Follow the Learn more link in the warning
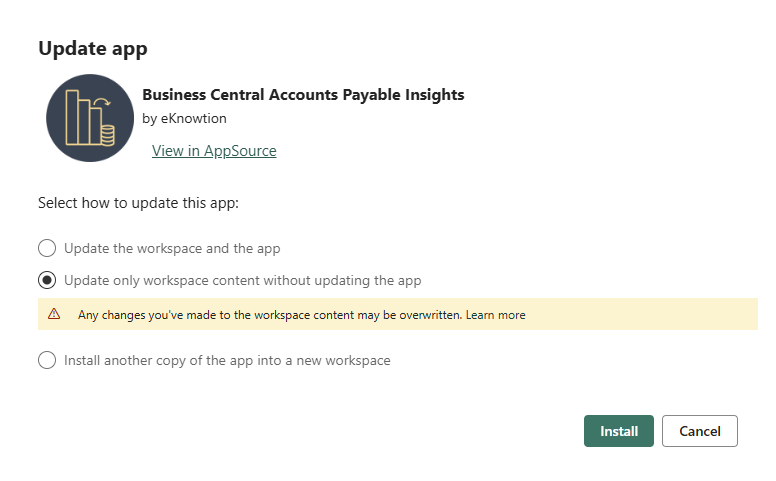The image size is (776, 481). point(495,315)
